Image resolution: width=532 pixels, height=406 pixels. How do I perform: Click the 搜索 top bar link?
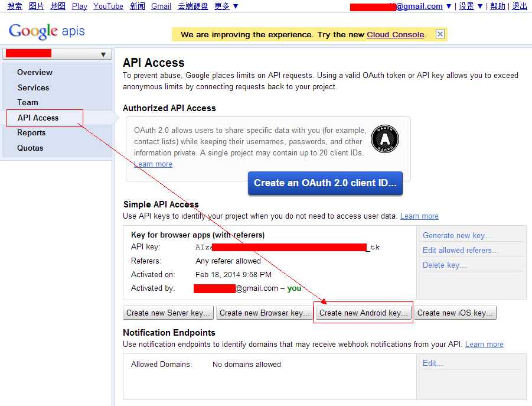point(15,6)
